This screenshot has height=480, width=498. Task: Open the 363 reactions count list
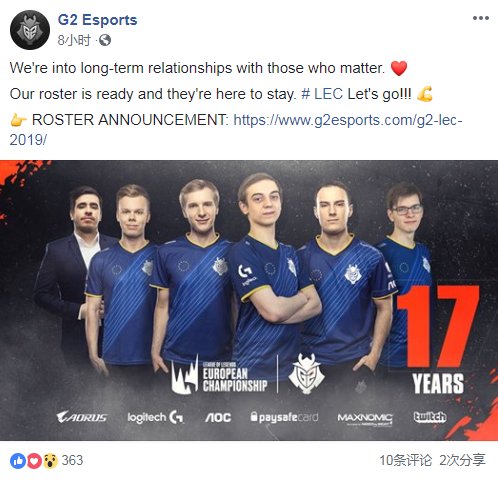point(72,461)
